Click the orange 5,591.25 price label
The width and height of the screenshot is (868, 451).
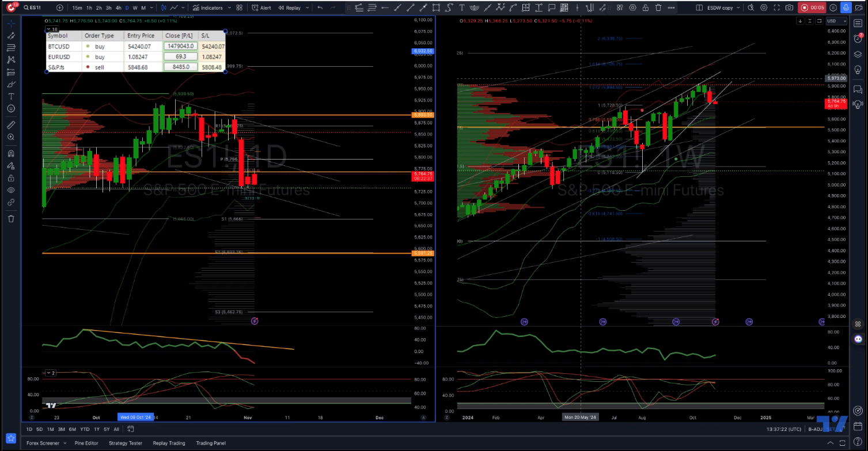[423, 253]
